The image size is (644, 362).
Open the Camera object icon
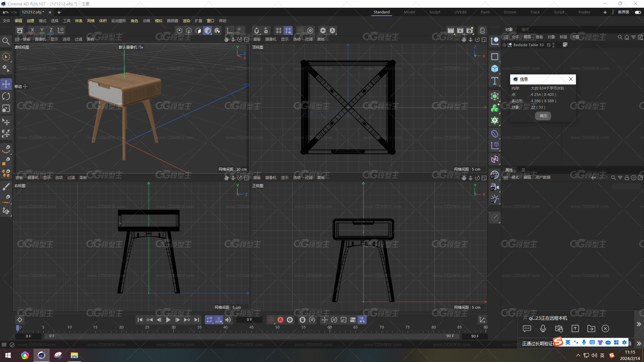click(495, 187)
